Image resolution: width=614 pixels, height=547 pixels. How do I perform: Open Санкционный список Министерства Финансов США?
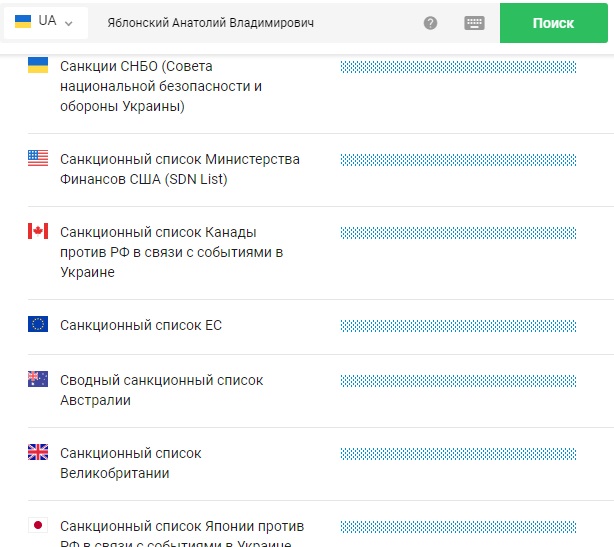click(179, 169)
